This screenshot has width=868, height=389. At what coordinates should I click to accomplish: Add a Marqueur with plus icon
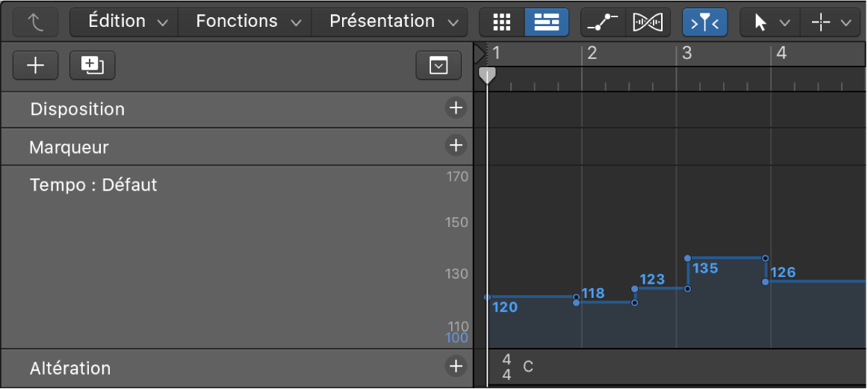[455, 145]
